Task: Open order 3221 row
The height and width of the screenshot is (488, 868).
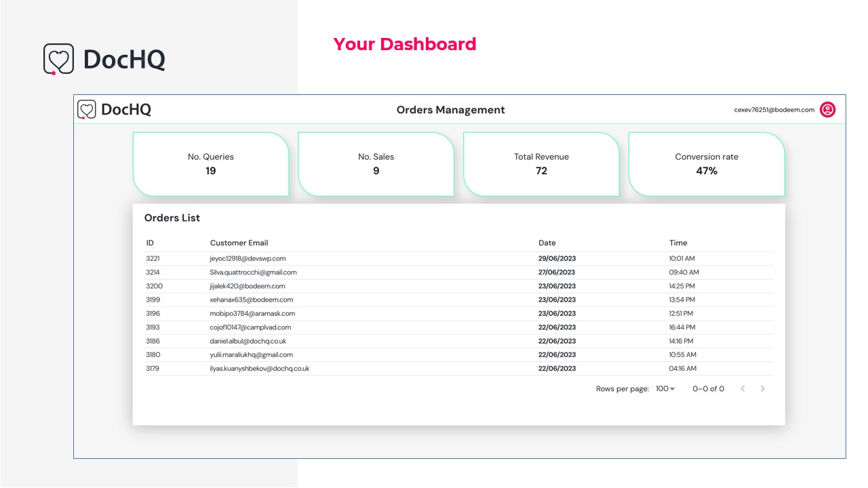Action: pos(153,259)
